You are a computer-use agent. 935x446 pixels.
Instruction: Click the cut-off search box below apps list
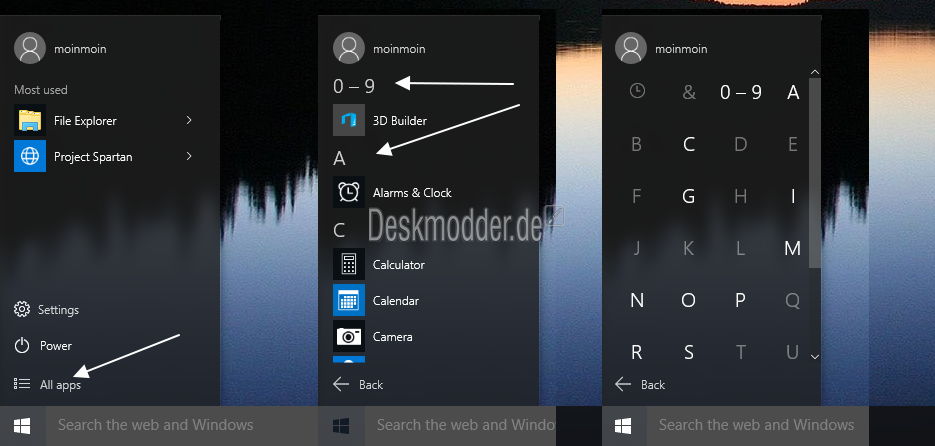pyautogui.click(x=460, y=426)
